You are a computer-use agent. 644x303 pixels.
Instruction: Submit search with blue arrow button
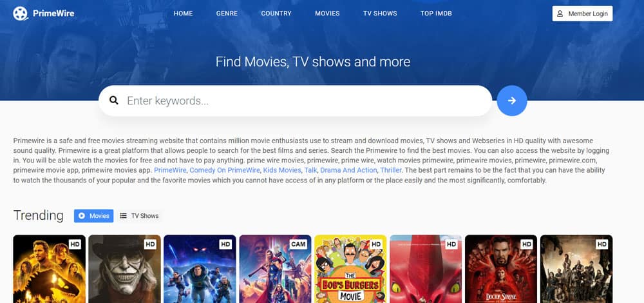512,101
